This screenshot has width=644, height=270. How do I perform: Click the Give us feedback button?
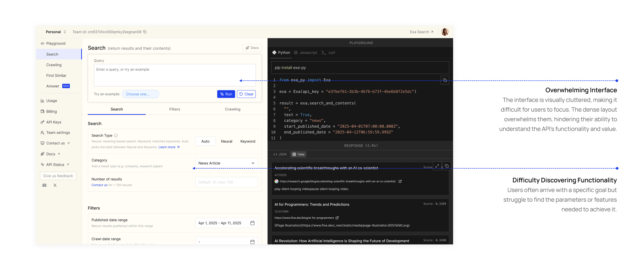[58, 176]
